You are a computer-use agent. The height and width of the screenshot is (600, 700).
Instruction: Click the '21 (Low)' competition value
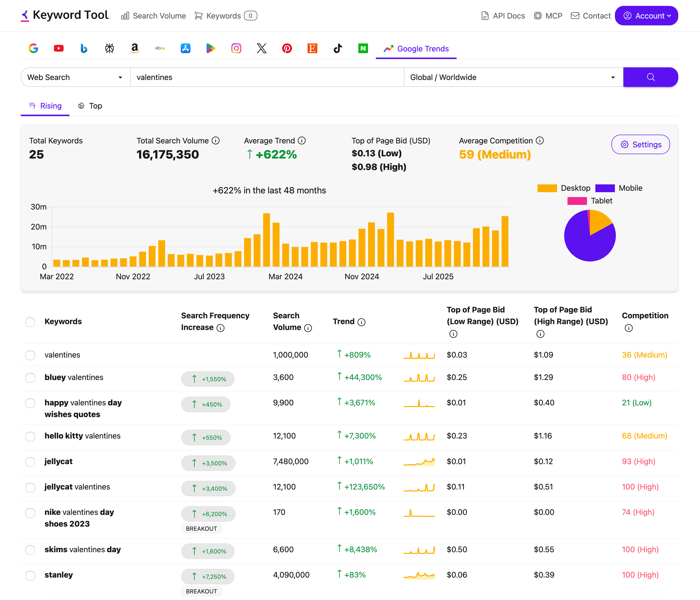(637, 403)
